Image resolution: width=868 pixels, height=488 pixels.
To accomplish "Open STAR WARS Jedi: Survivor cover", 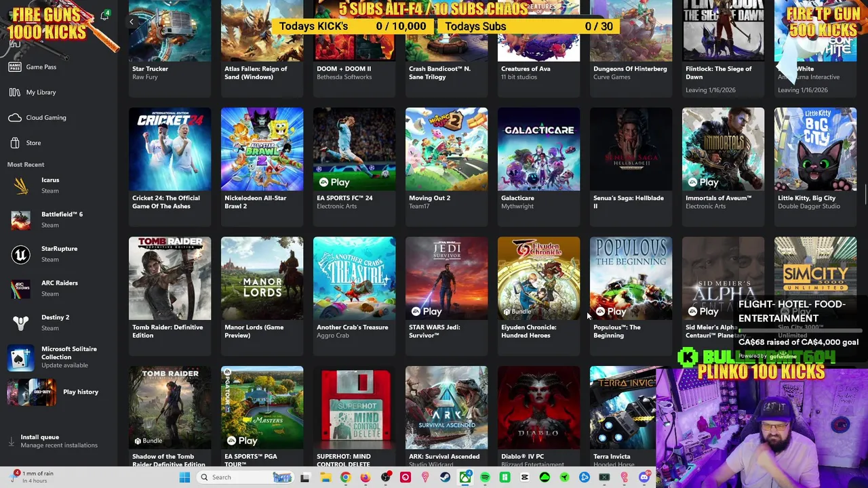I will click(446, 278).
